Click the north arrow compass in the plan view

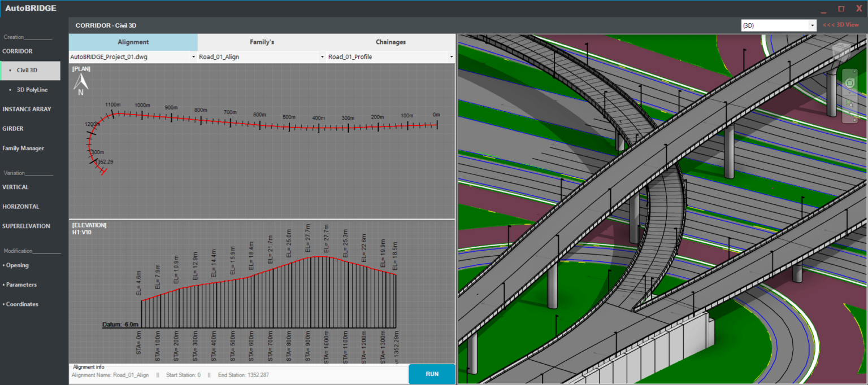coord(80,84)
